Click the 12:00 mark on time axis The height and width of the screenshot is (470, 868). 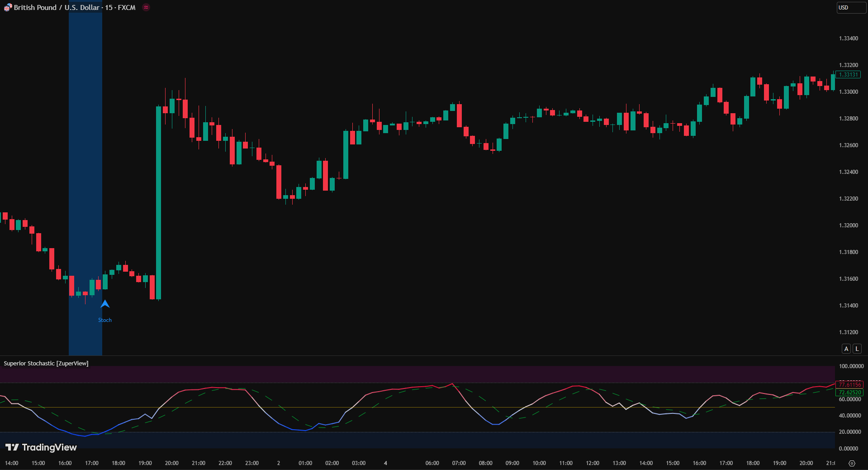[592, 463]
